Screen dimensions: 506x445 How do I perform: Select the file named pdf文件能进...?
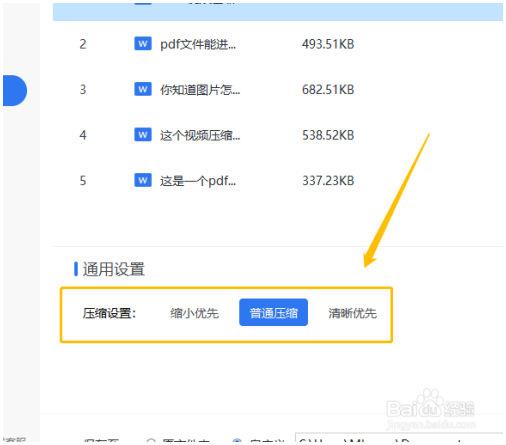click(x=198, y=44)
